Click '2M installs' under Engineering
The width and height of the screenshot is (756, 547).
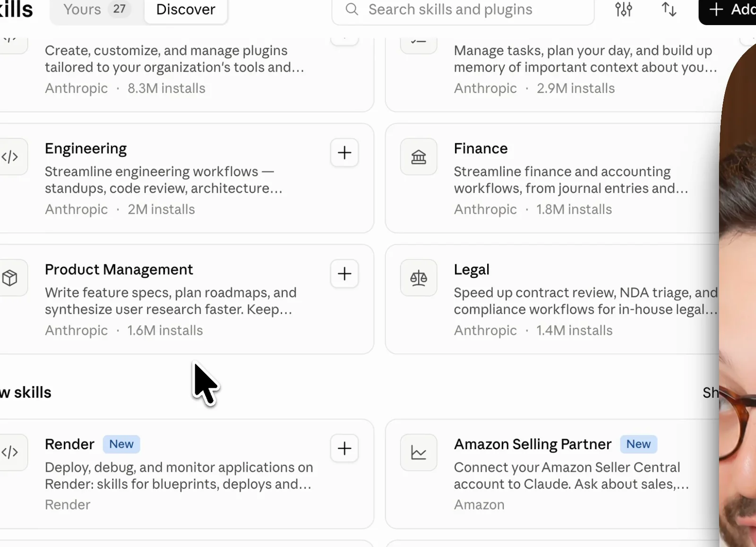(x=161, y=209)
